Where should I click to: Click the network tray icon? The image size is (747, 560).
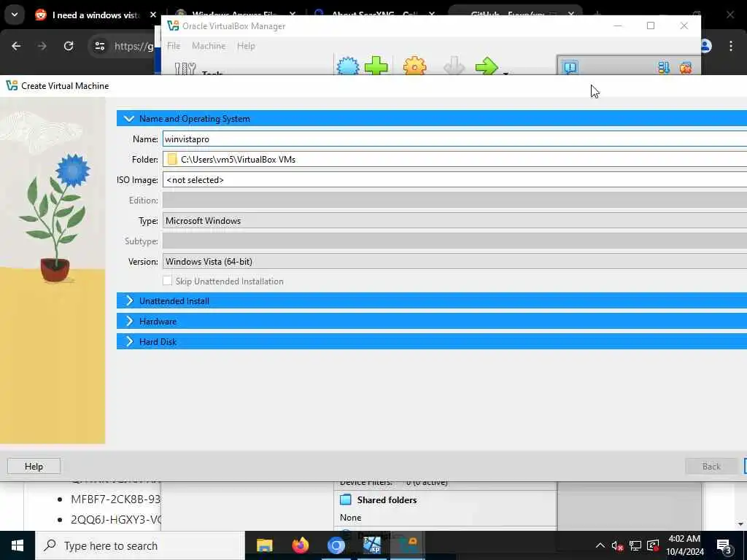pos(635,545)
